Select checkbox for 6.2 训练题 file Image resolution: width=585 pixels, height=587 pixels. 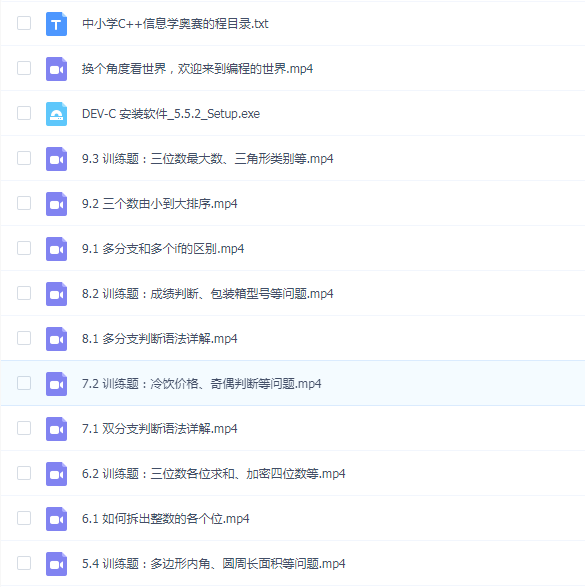pos(24,473)
